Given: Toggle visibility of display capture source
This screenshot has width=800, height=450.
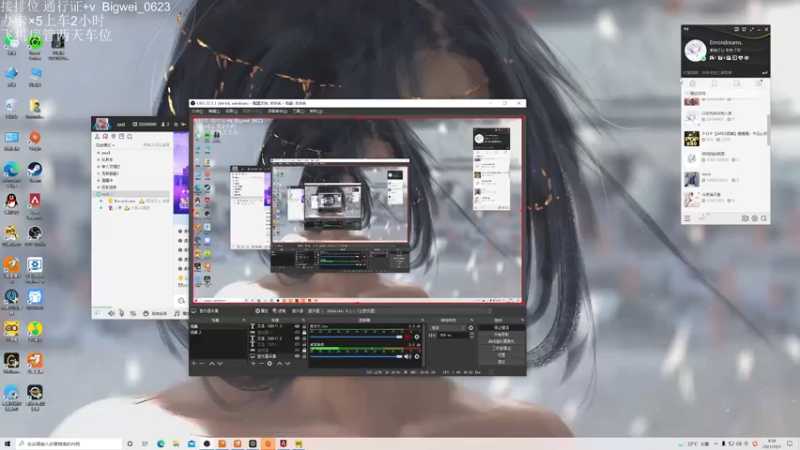Looking at the screenshot, I should point(297,356).
